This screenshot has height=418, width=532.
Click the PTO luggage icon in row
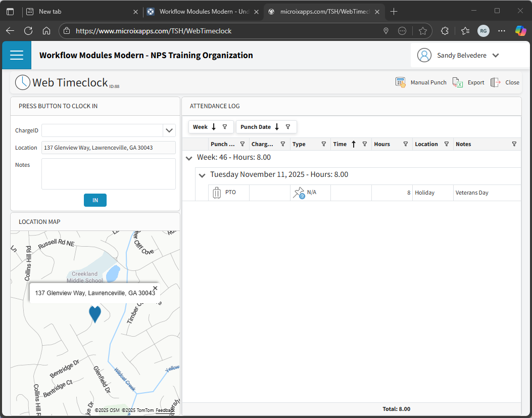[217, 193]
